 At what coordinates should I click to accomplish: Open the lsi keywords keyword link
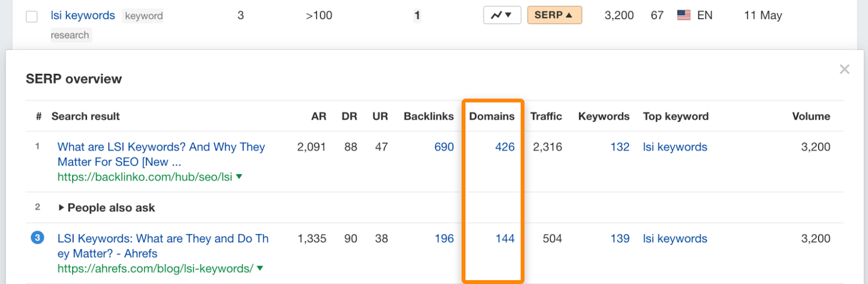coord(82,15)
